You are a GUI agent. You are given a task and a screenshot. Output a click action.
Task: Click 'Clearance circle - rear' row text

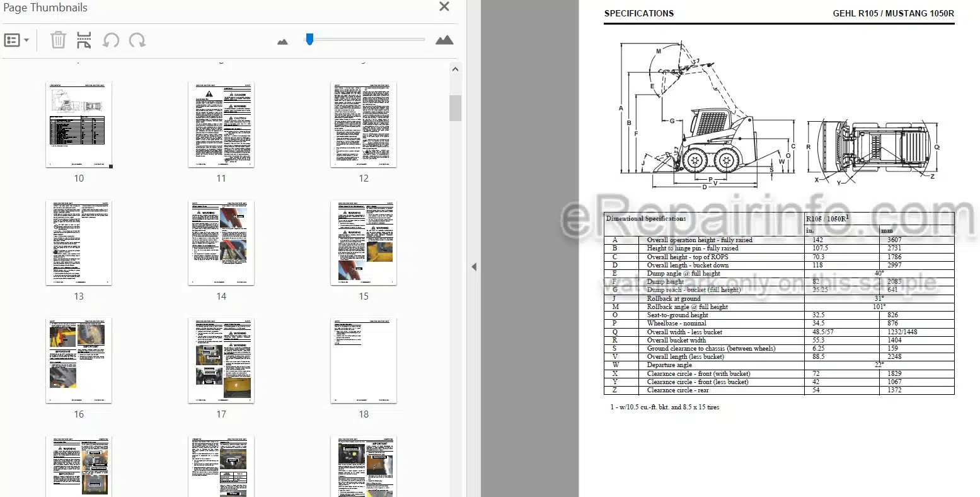677,390
